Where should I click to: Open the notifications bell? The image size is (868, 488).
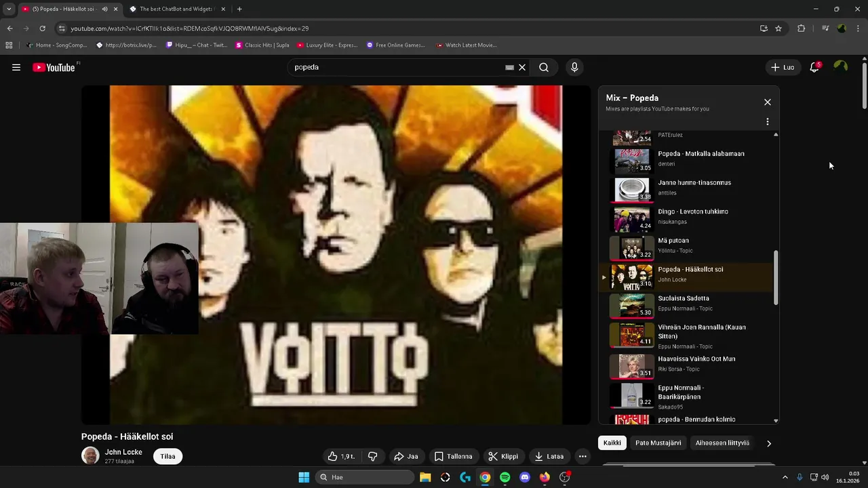[814, 67]
